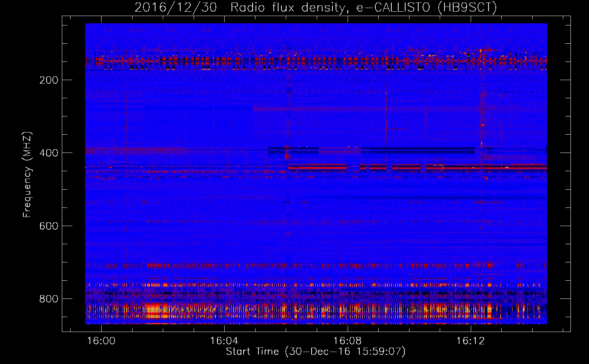The height and width of the screenshot is (364, 589).
Task: Click the 16:08 time tick label
Action: pyautogui.click(x=348, y=341)
